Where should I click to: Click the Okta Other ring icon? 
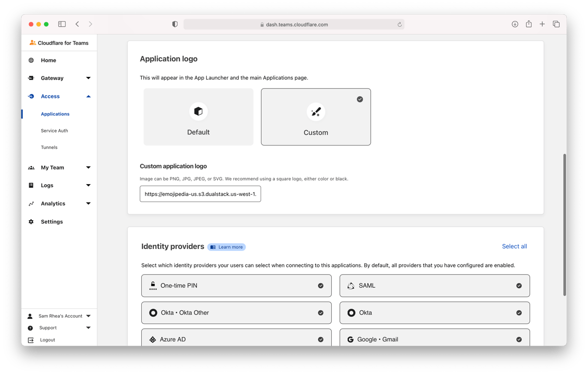(x=153, y=313)
